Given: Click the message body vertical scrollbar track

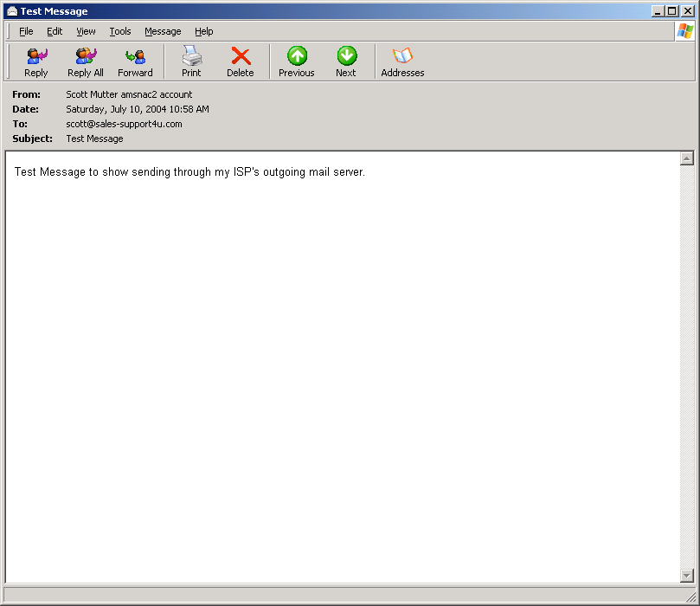Looking at the screenshot, I should point(687,367).
